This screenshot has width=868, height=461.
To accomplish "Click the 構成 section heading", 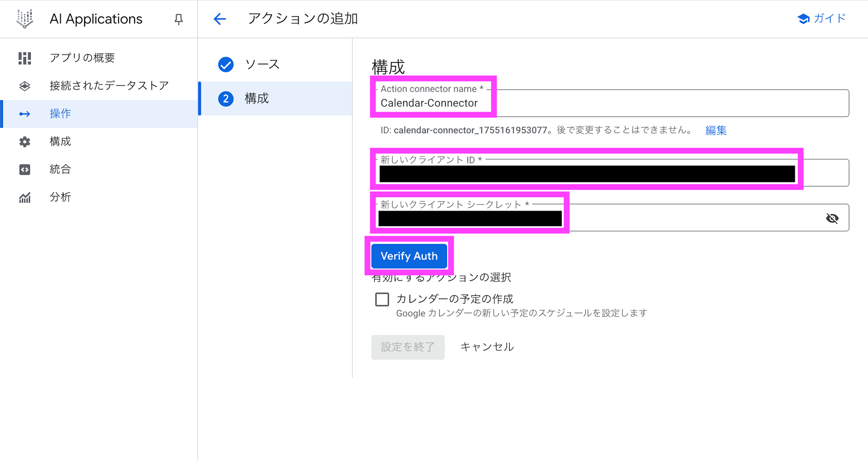I will [x=388, y=68].
